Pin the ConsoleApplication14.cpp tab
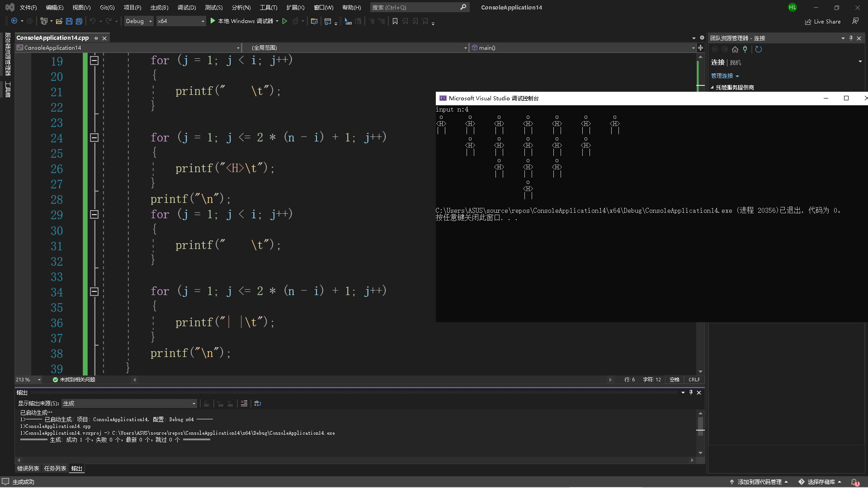Image resolution: width=868 pixels, height=488 pixels. [x=96, y=38]
